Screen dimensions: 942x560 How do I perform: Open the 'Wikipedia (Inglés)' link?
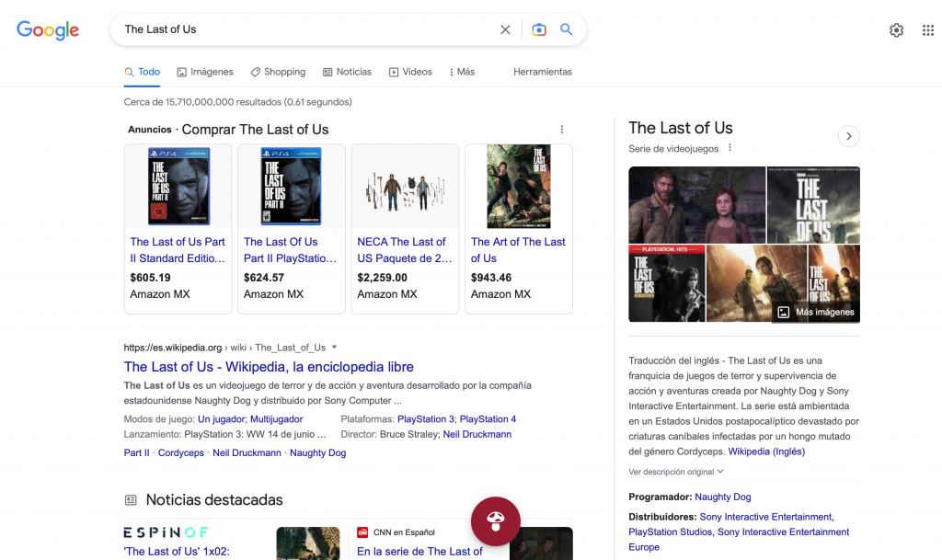pos(766,451)
